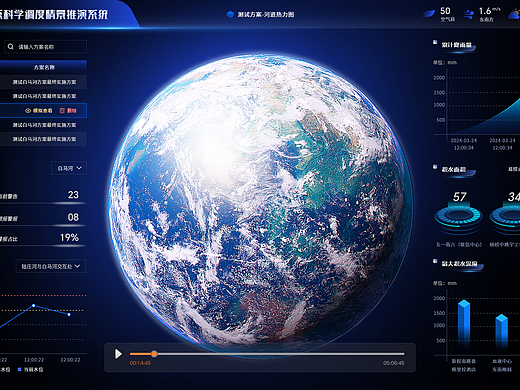Click the last data point on water-level line
520x390 pixels.
coord(69,314)
